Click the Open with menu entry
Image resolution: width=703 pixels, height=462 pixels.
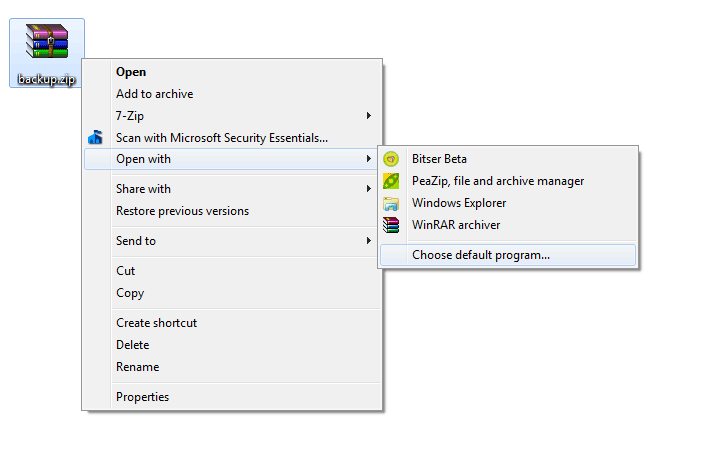143,159
